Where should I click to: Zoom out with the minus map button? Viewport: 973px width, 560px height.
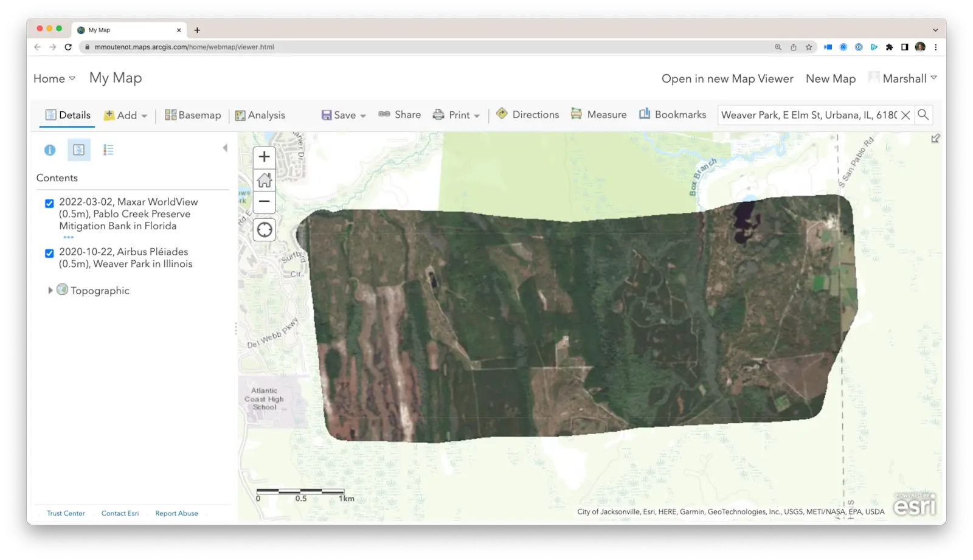click(x=264, y=201)
